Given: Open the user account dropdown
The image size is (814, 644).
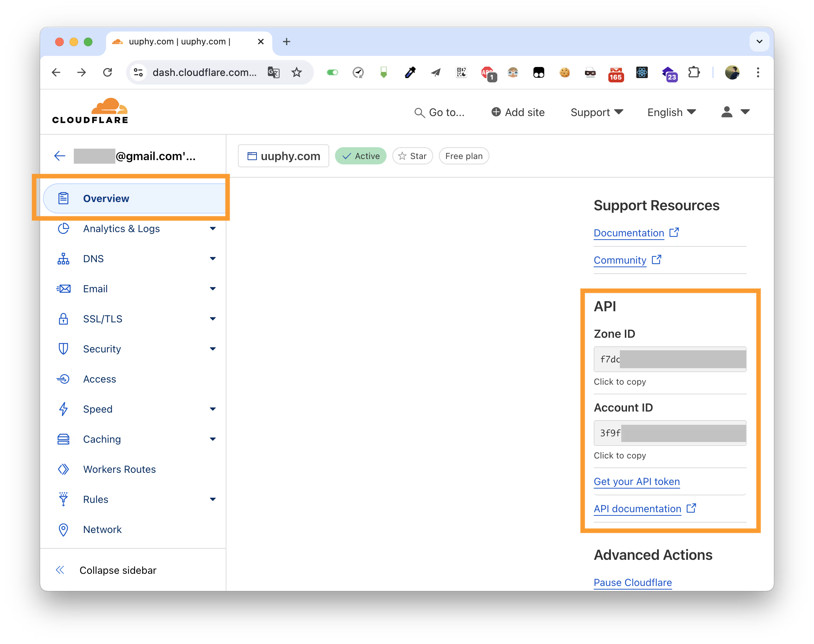Looking at the screenshot, I should click(735, 112).
